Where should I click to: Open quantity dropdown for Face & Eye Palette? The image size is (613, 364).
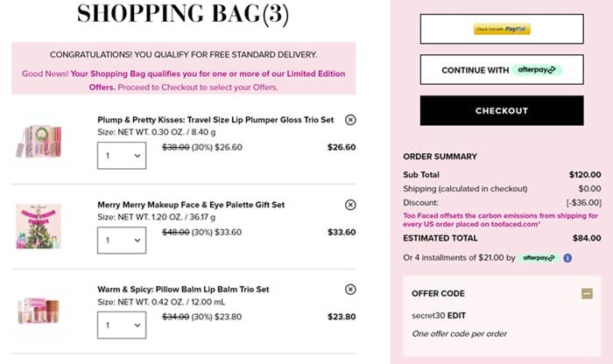[121, 240]
